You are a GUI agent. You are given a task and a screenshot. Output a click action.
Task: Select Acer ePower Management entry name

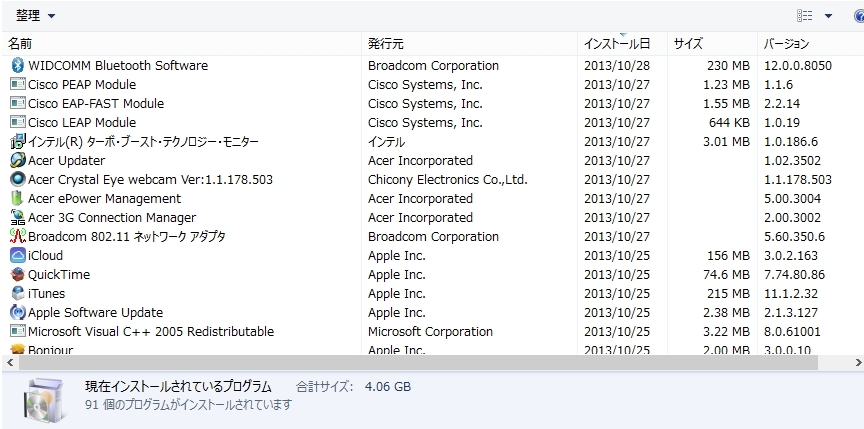click(x=105, y=198)
